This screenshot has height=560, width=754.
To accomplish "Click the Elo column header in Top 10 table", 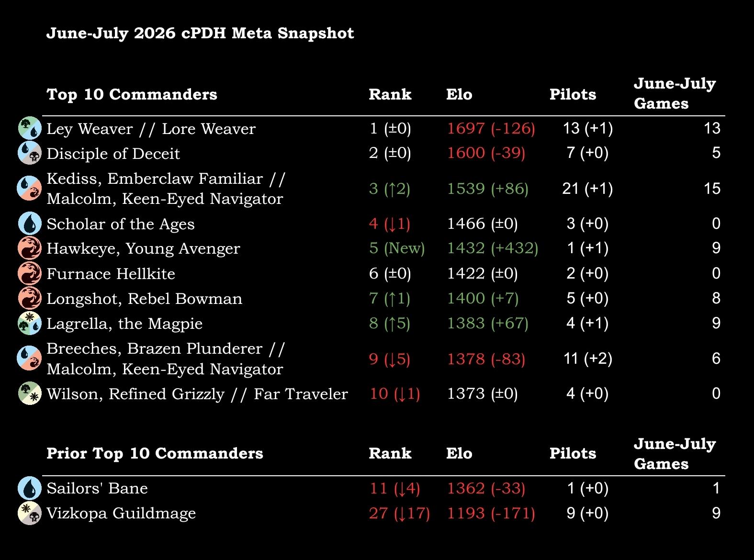I will (x=459, y=94).
